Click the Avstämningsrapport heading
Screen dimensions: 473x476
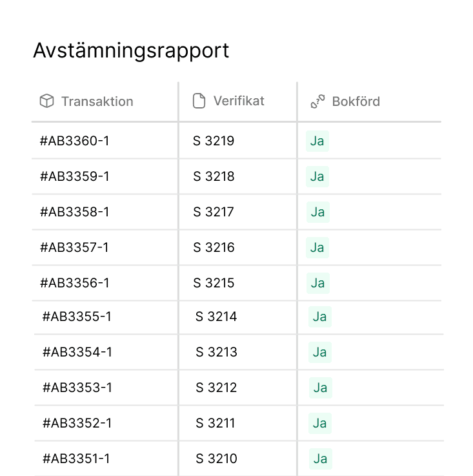click(131, 50)
